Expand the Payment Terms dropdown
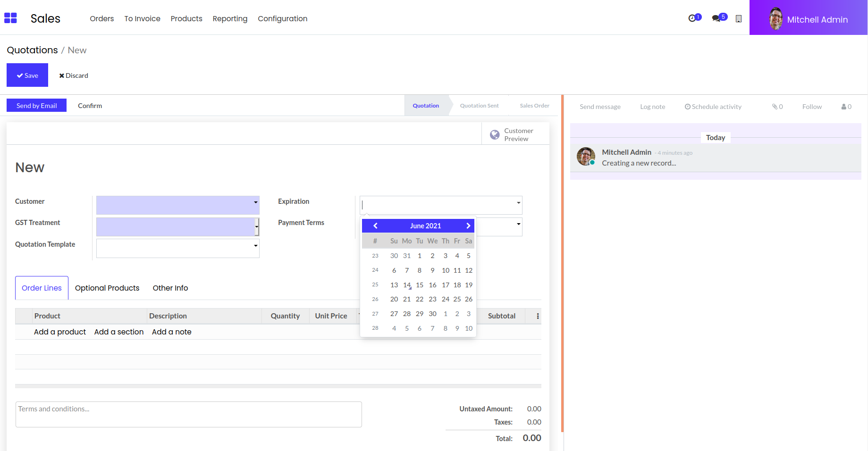The width and height of the screenshot is (868, 451). (x=518, y=224)
